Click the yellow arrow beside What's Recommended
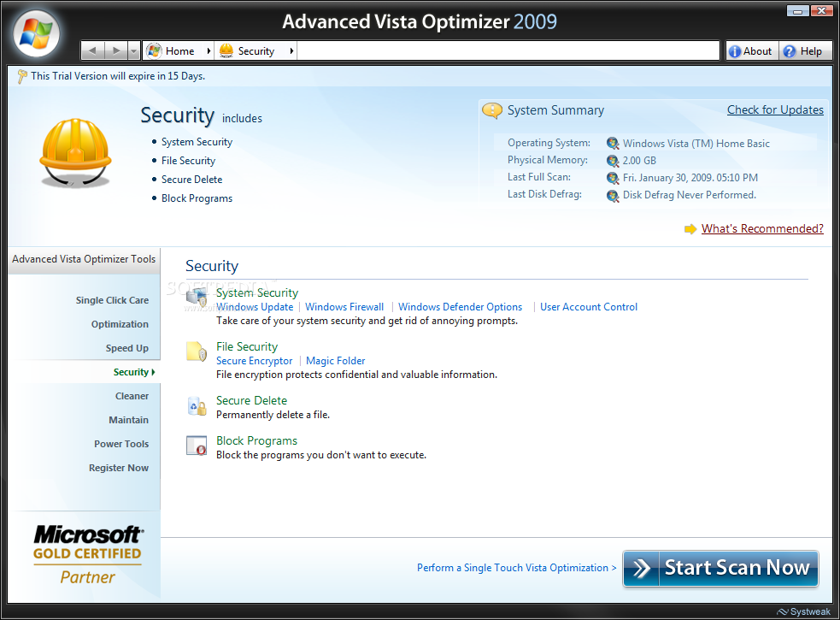 coord(690,229)
